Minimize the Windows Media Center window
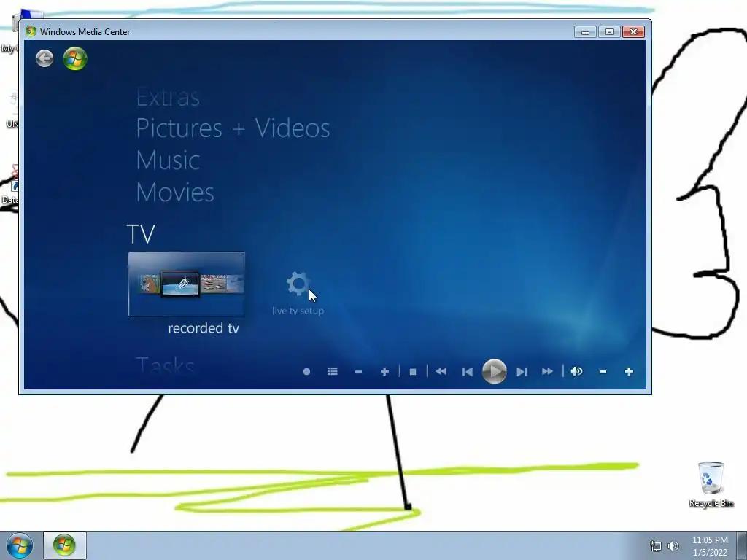Image resolution: width=747 pixels, height=560 pixels. click(585, 32)
